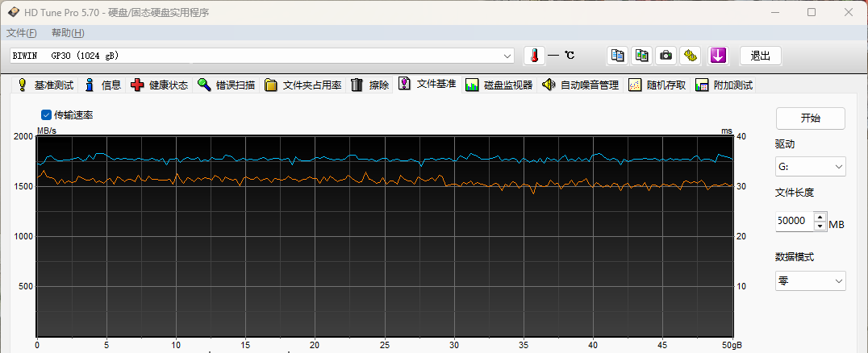Click the HD Tune Pro title bar icon

click(13, 12)
